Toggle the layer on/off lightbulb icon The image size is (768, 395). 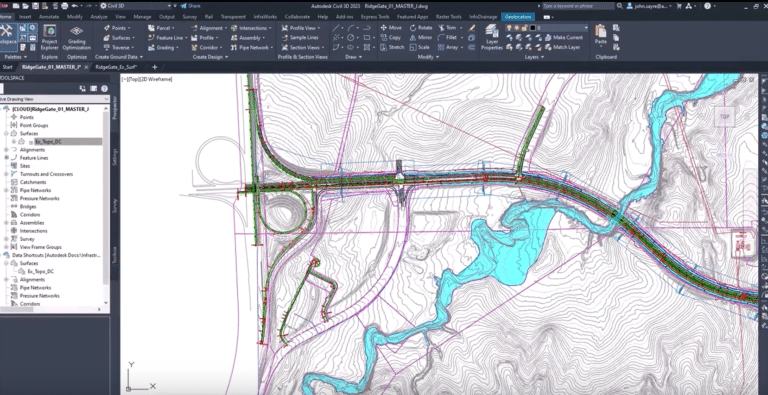(510, 28)
